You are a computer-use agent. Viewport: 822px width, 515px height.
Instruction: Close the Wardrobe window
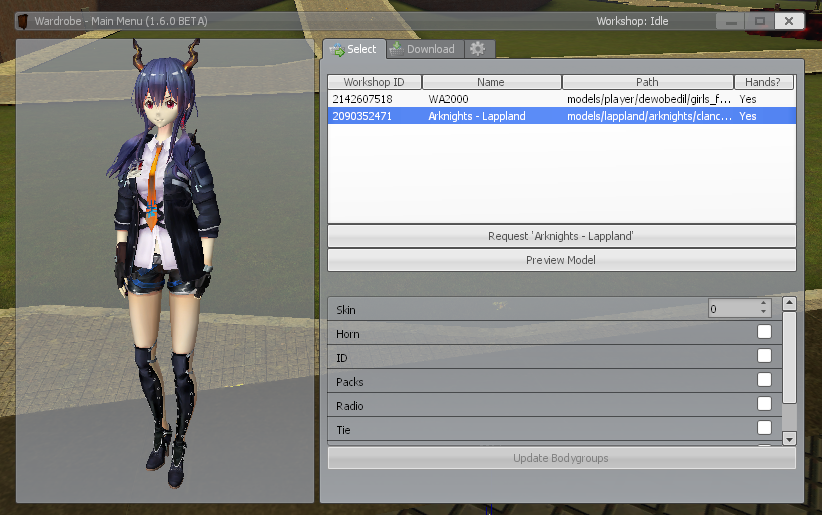(789, 21)
